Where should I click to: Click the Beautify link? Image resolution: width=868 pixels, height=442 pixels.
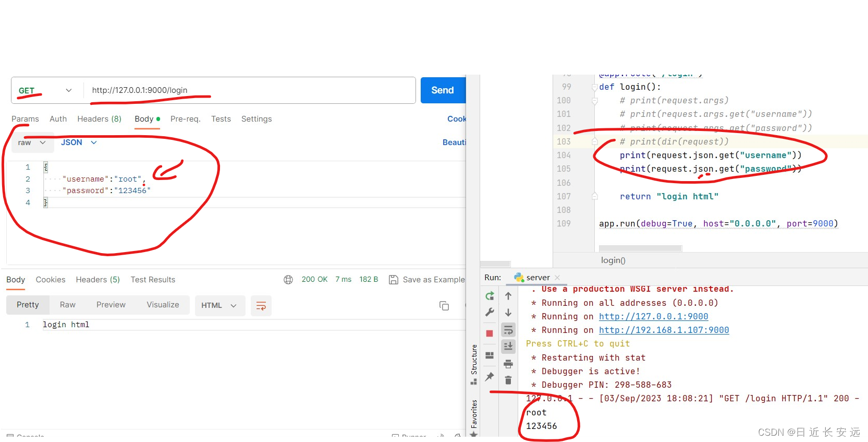pyautogui.click(x=454, y=142)
